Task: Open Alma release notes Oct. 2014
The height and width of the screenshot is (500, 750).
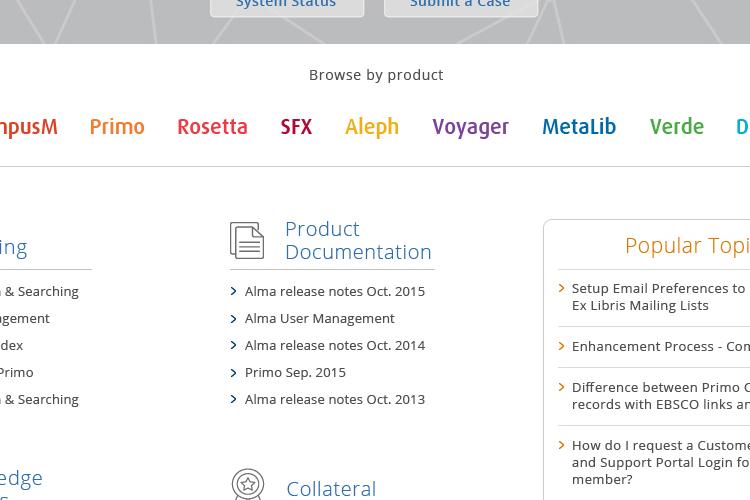Action: coord(335,345)
